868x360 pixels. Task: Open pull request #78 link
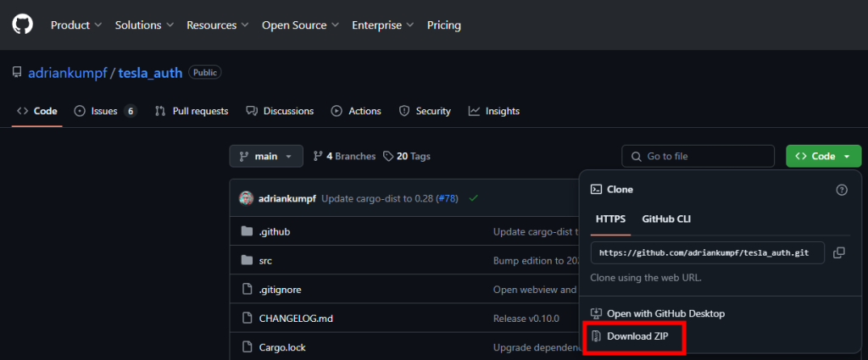click(x=448, y=198)
